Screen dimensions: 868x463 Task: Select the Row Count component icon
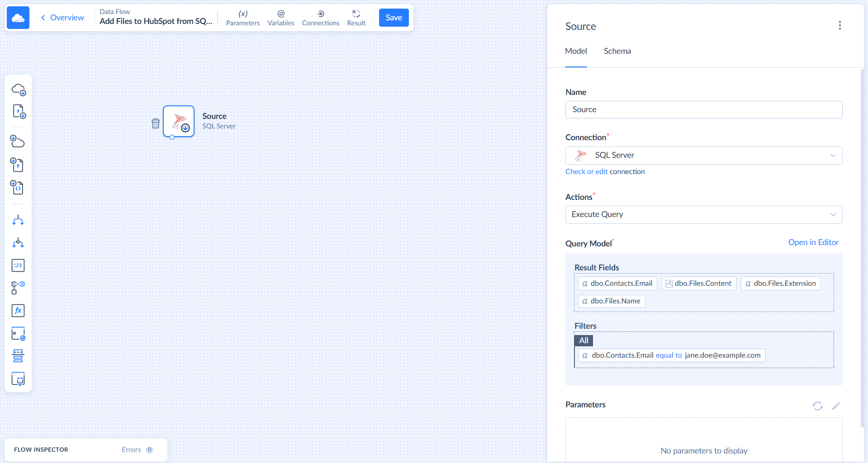pyautogui.click(x=18, y=265)
